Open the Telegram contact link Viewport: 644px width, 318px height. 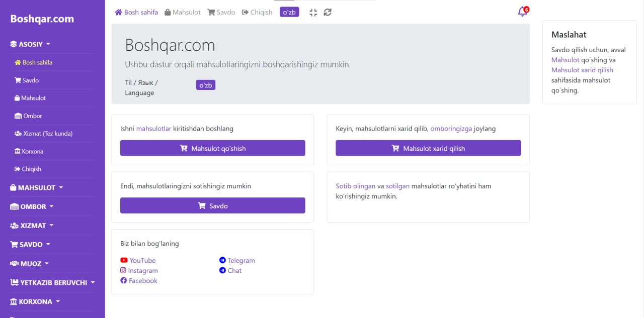[240, 260]
